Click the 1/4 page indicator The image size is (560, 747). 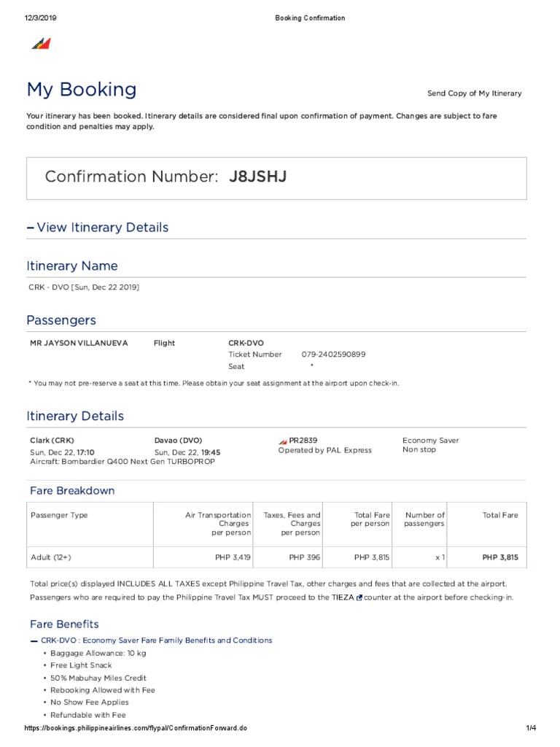tap(531, 729)
